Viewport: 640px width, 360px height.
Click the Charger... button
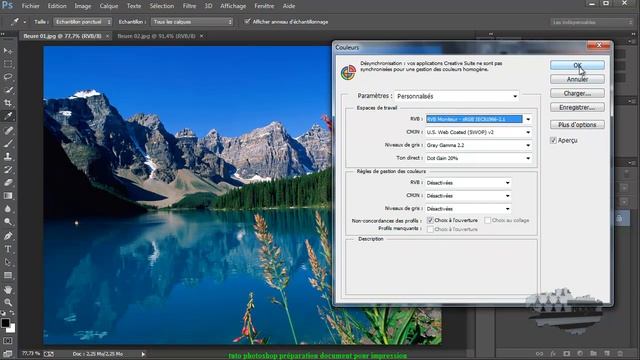[x=577, y=93]
